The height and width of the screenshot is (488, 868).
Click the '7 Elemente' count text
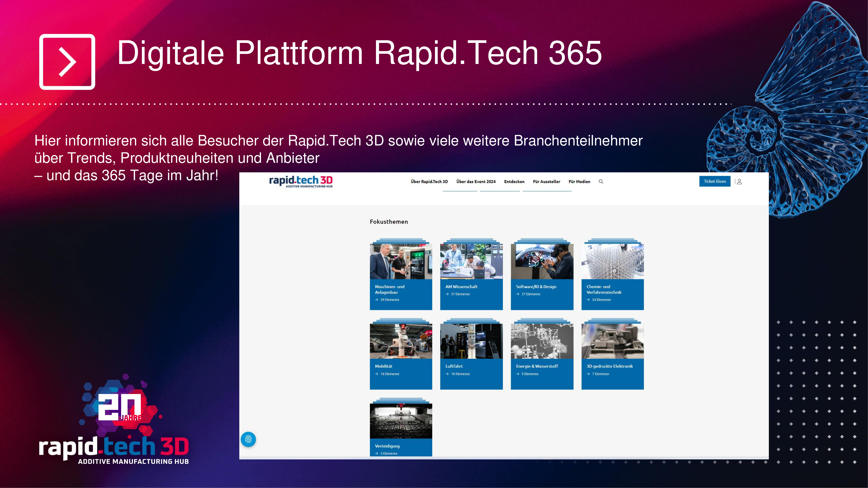[x=601, y=374]
